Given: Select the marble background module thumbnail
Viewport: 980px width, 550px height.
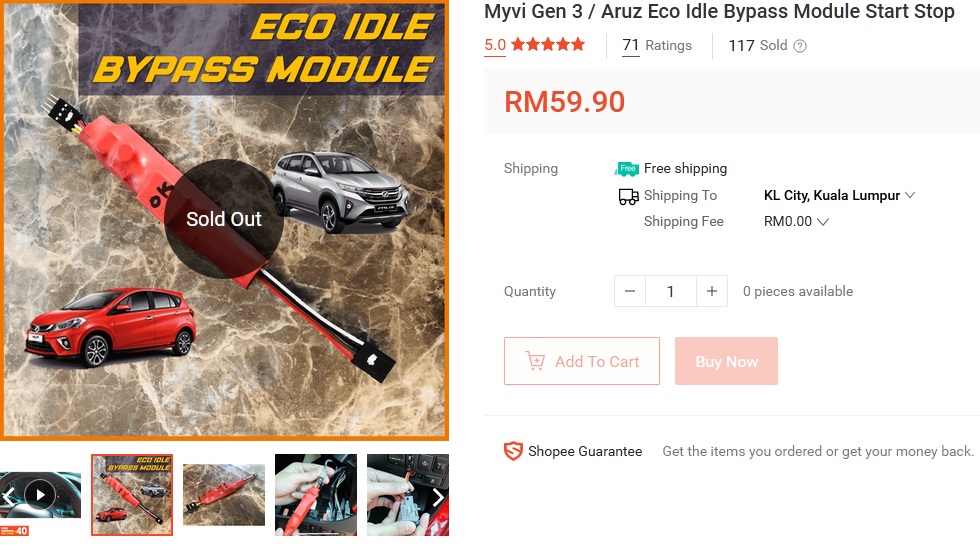Looking at the screenshot, I should tap(224, 495).
